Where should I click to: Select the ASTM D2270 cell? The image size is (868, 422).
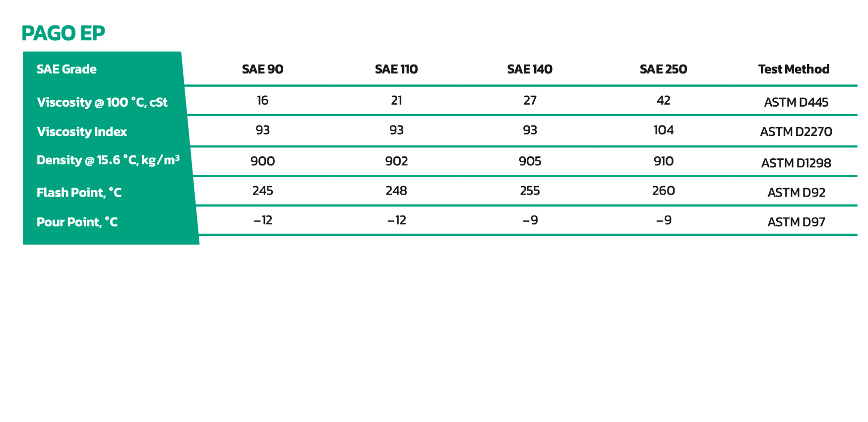(x=796, y=132)
